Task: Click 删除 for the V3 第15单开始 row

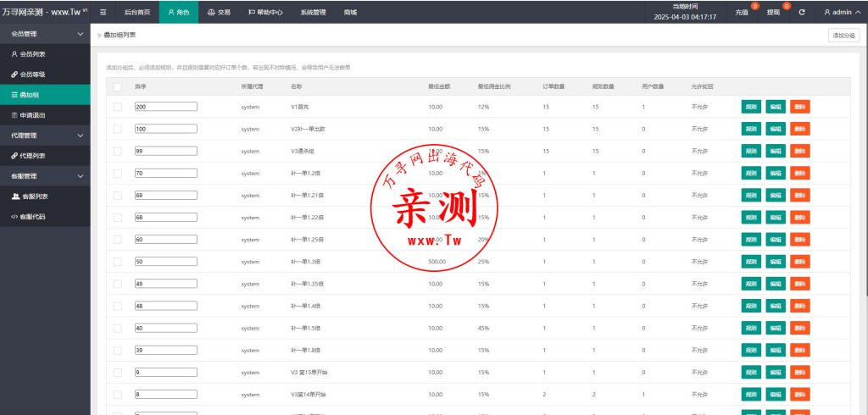Action: pyautogui.click(x=800, y=373)
